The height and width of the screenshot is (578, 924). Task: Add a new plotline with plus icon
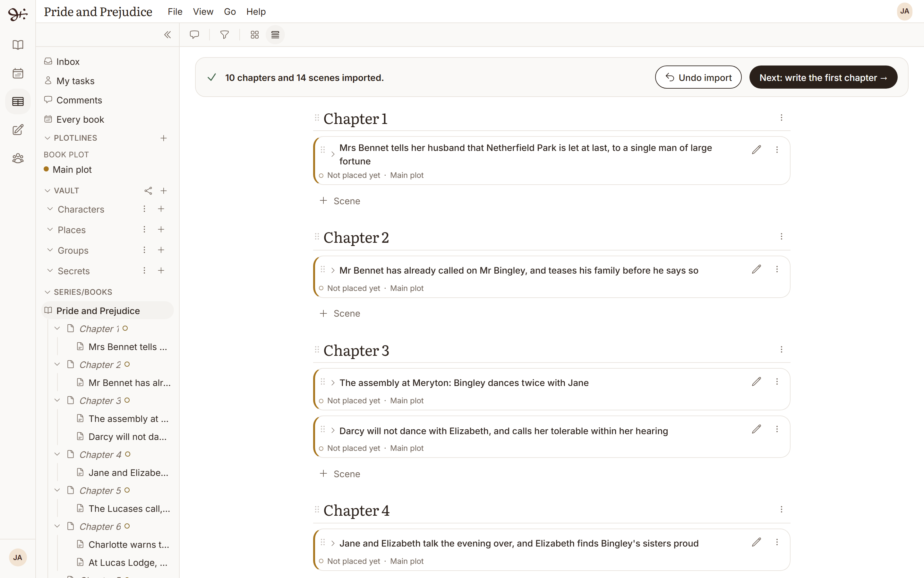pyautogui.click(x=163, y=138)
